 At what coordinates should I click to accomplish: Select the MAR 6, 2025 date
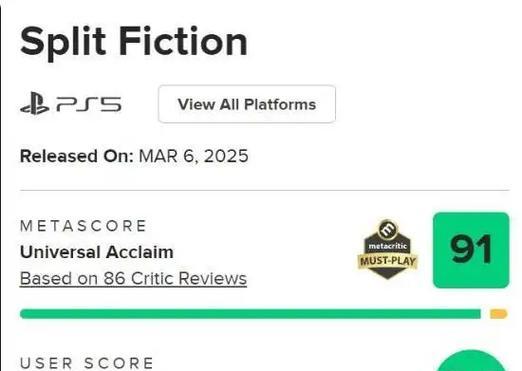coord(193,156)
